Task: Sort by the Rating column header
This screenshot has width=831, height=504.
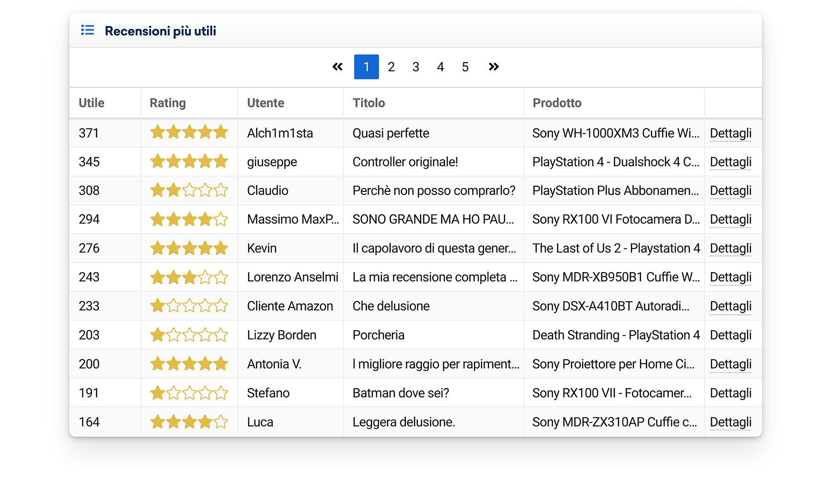Action: (x=167, y=103)
